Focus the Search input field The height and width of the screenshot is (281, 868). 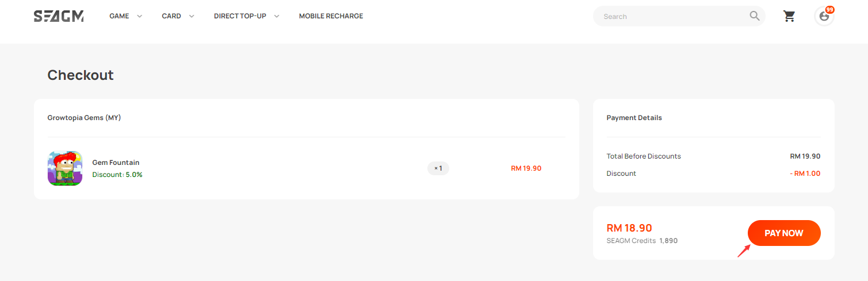click(x=673, y=16)
